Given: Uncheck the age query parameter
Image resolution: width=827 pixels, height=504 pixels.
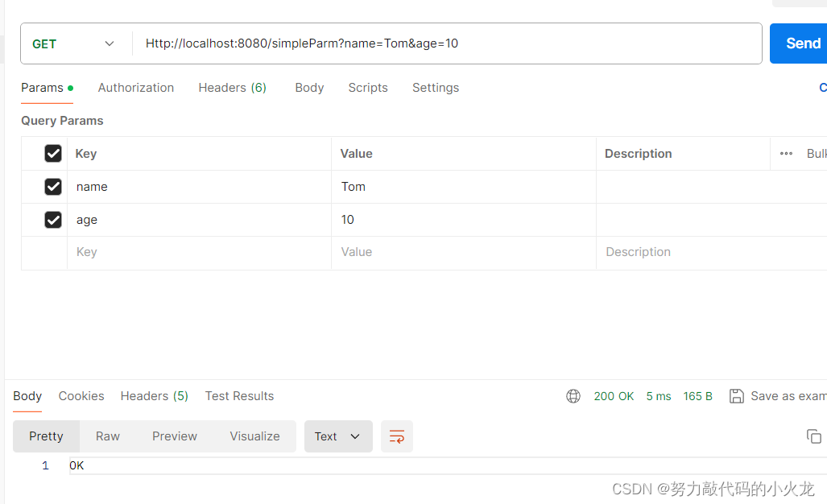Looking at the screenshot, I should point(52,219).
